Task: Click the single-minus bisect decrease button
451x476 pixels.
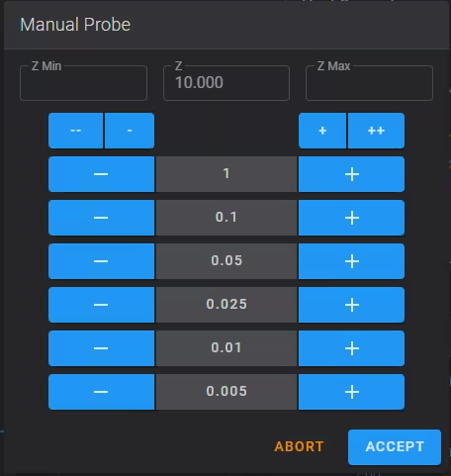Action: coord(130,131)
